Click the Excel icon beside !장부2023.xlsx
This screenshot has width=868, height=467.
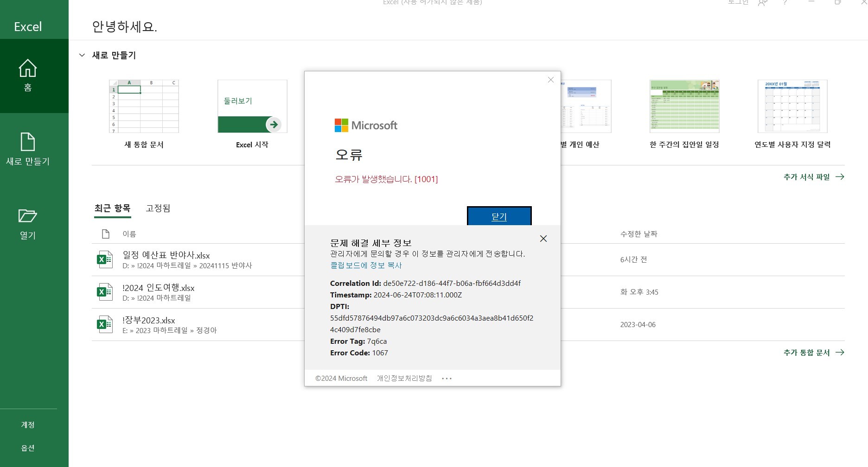pyautogui.click(x=105, y=324)
